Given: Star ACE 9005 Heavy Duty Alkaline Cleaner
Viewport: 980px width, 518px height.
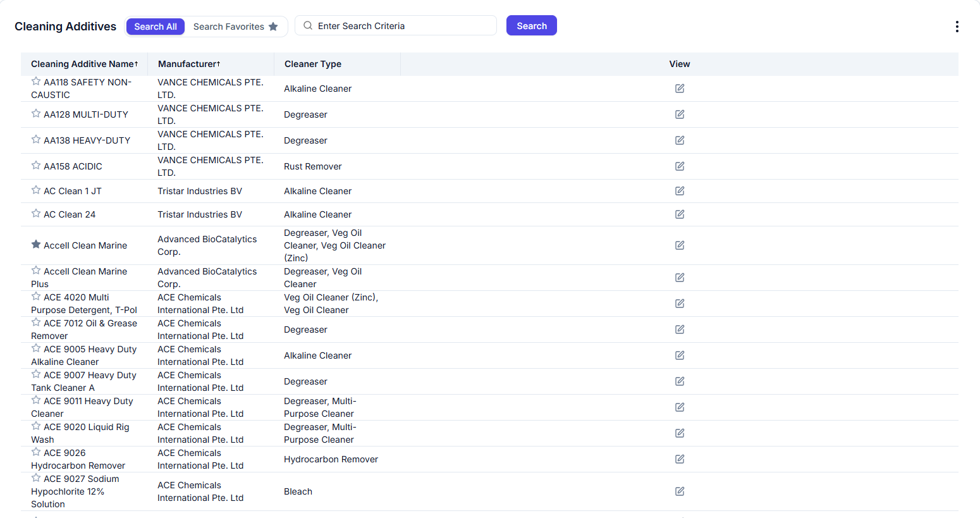Looking at the screenshot, I should coord(36,348).
